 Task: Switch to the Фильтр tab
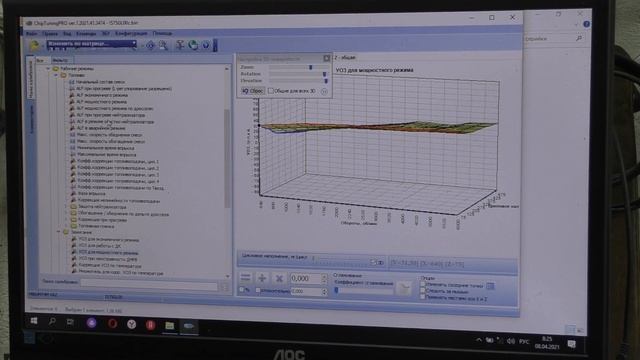point(60,60)
